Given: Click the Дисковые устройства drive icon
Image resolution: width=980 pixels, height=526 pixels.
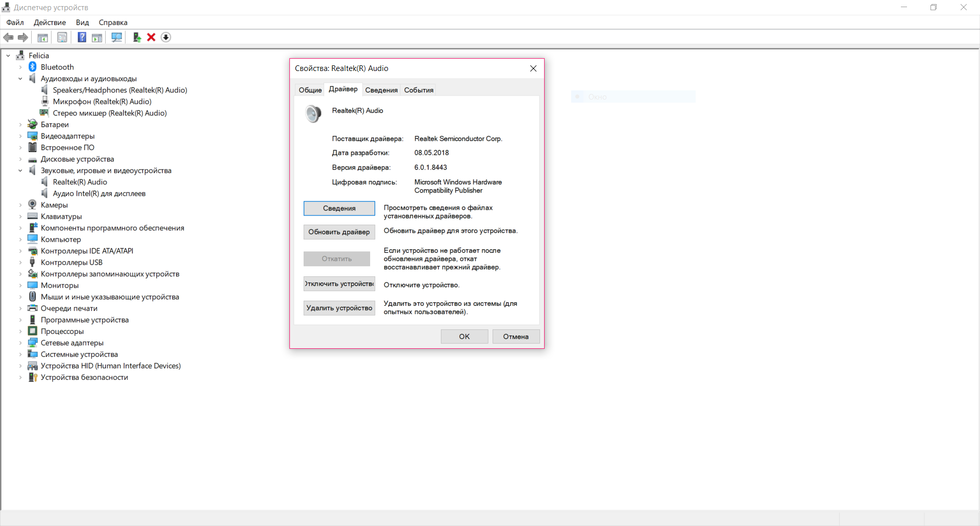Looking at the screenshot, I should click(33, 159).
